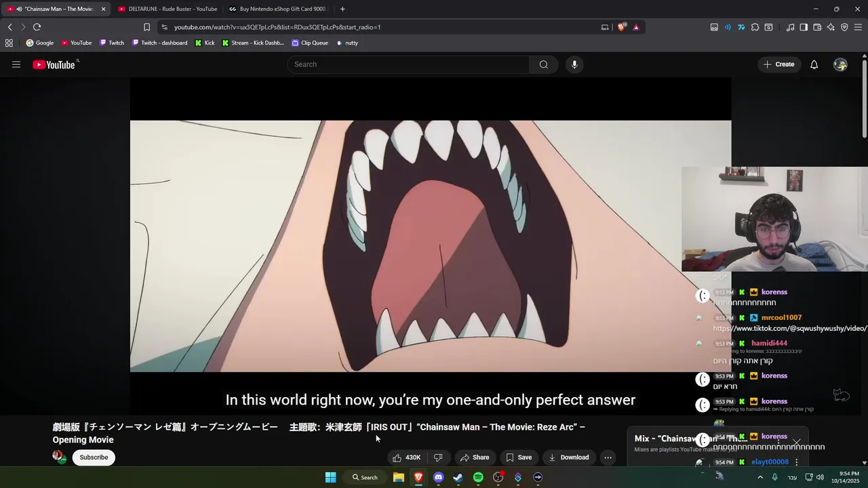
Task: Open Steam from taskbar
Action: coord(458,477)
